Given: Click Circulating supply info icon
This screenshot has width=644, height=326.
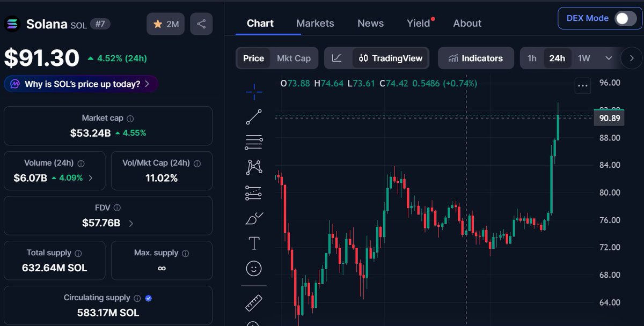Looking at the screenshot, I should [x=137, y=298].
